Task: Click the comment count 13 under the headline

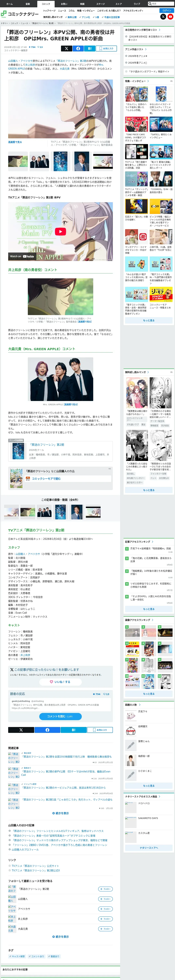Action: click(40, 47)
